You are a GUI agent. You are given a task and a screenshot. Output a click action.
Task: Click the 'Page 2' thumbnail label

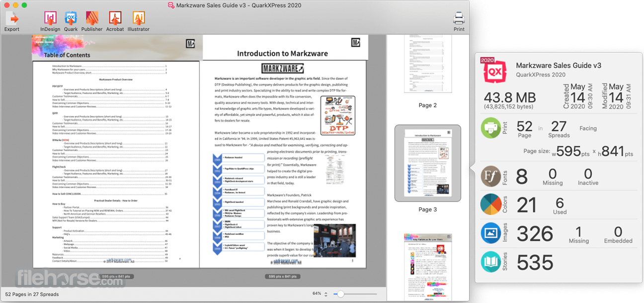click(x=427, y=105)
